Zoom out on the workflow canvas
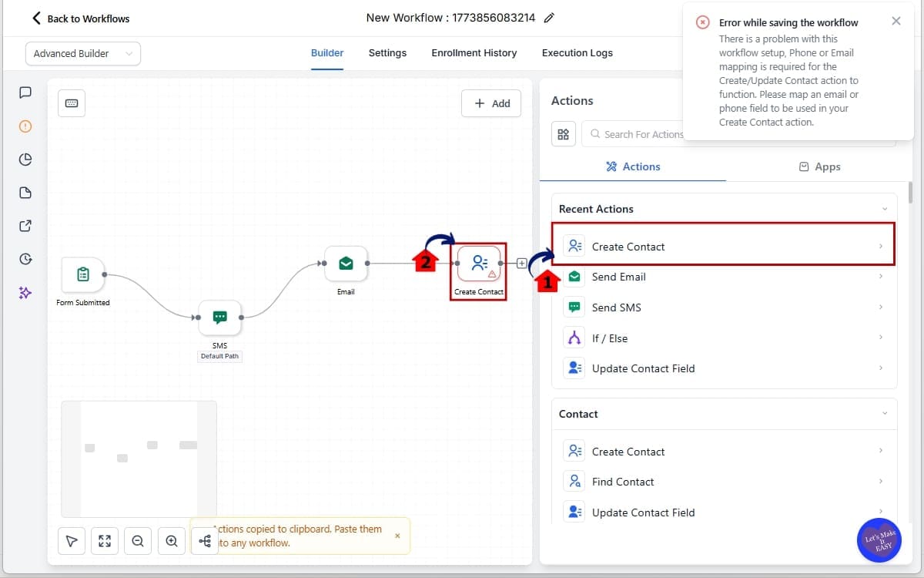924x578 pixels. (x=138, y=541)
